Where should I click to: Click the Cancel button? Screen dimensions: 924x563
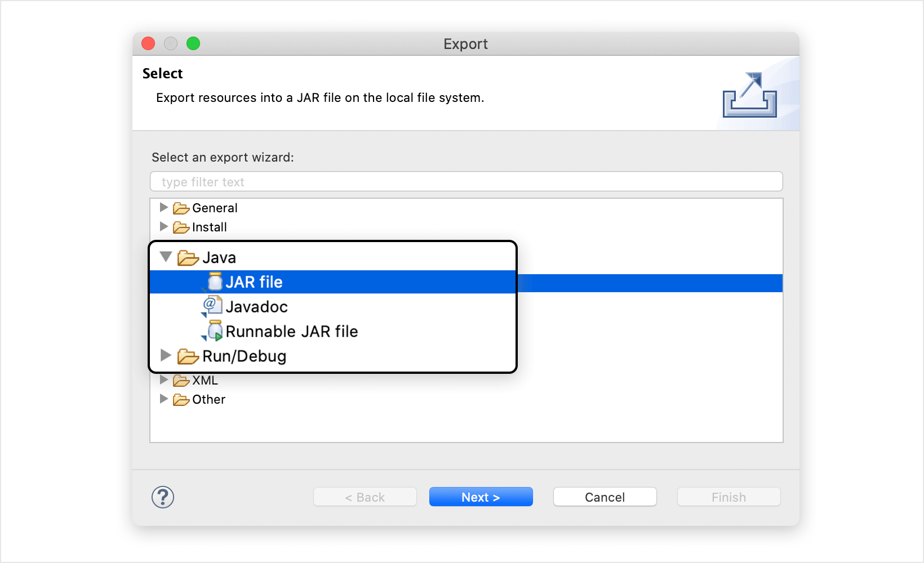coord(605,497)
